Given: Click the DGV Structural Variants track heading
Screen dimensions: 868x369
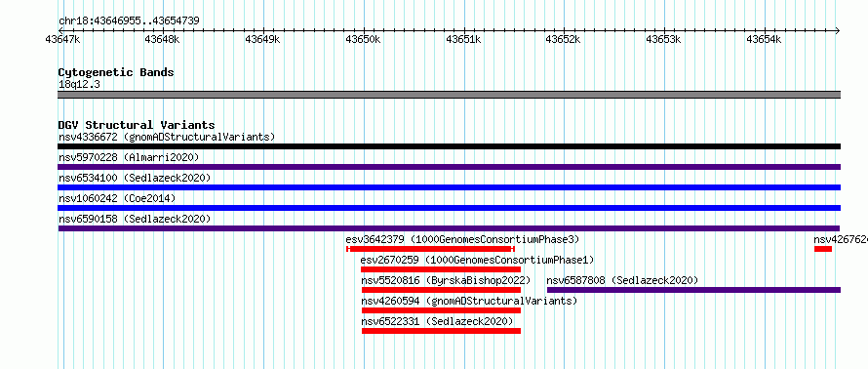Looking at the screenshot, I should 137,125.
